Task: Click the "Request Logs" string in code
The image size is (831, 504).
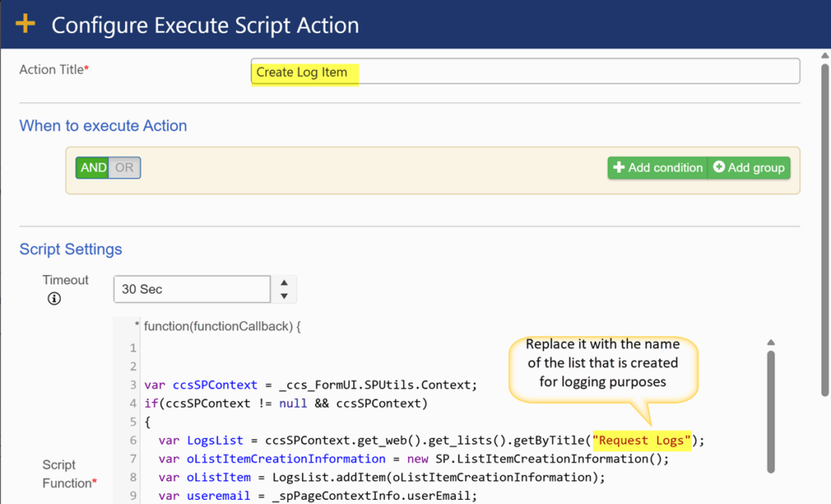Action: point(642,441)
